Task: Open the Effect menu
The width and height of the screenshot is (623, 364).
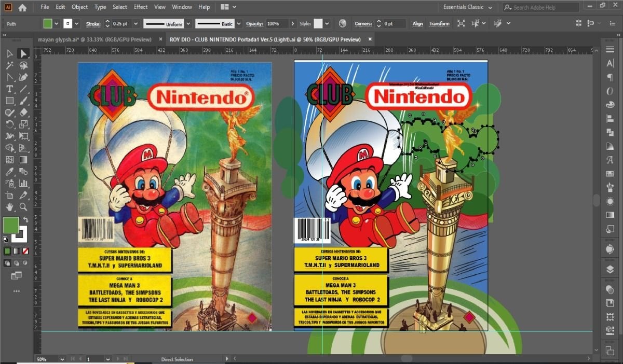Action: click(x=140, y=7)
